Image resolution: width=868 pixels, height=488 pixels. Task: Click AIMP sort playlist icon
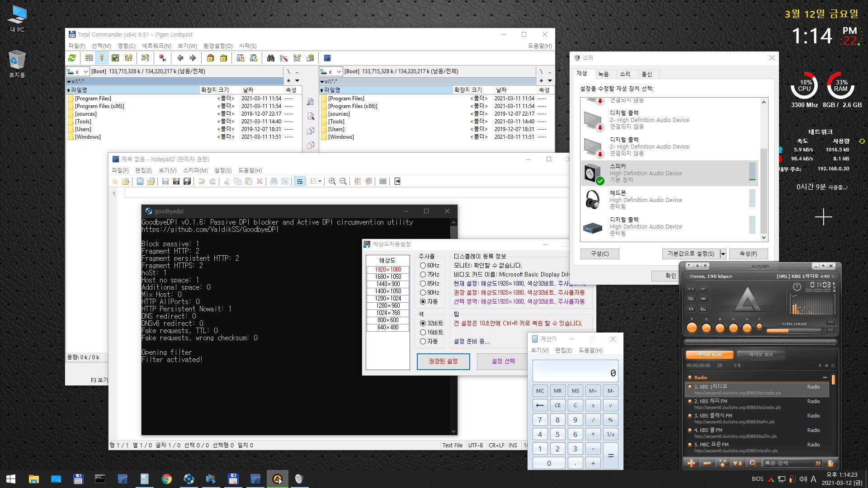pos(737,463)
